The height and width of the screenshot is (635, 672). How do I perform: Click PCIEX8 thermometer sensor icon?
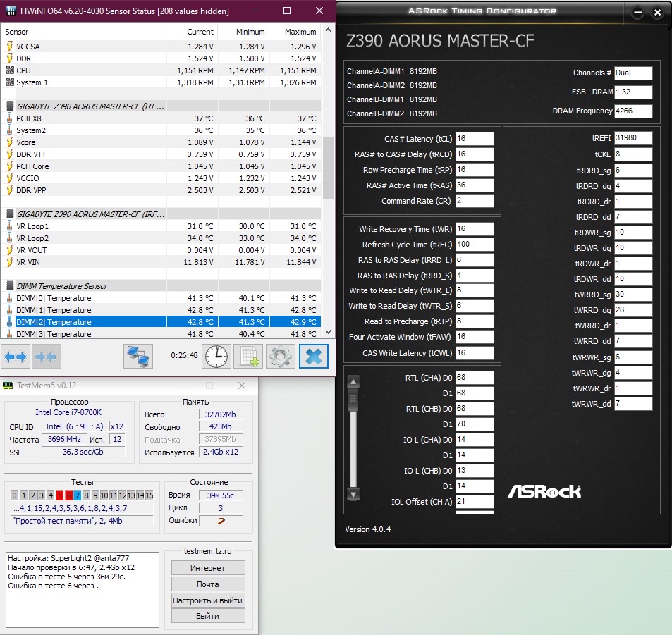click(x=9, y=118)
